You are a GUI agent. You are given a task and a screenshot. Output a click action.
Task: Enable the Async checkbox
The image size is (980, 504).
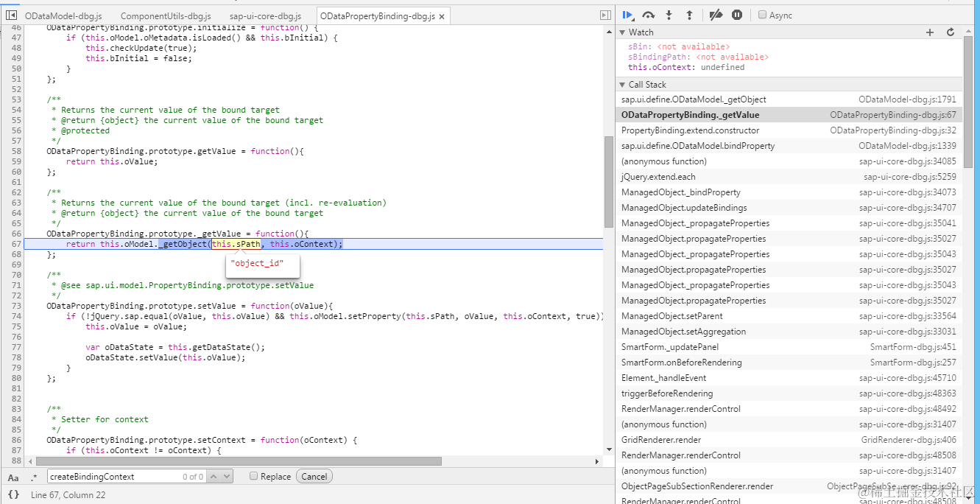tap(762, 15)
